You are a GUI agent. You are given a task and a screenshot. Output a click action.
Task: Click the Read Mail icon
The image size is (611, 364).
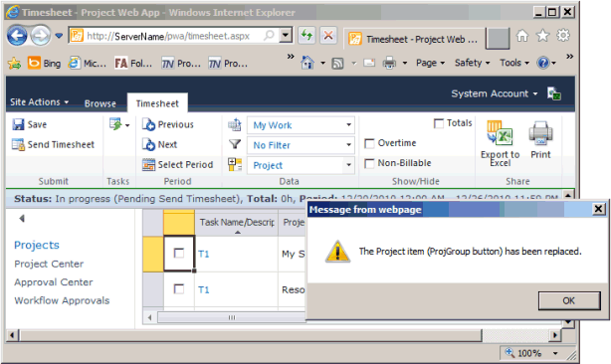369,63
